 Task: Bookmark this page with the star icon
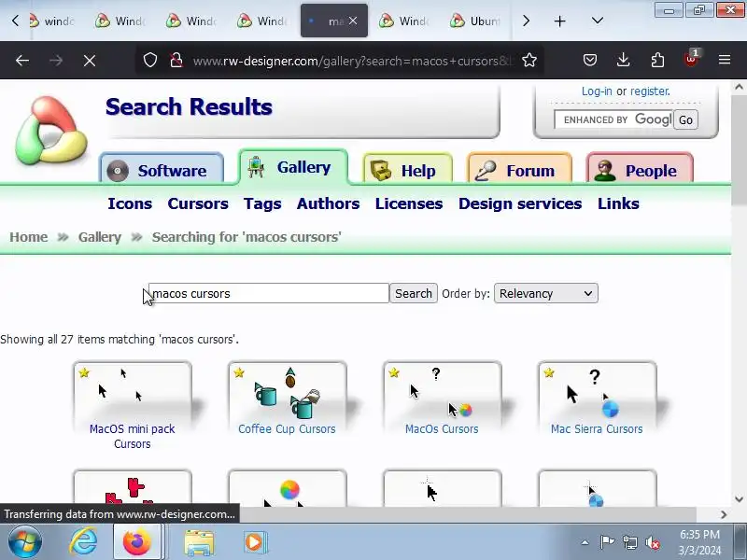point(529,61)
